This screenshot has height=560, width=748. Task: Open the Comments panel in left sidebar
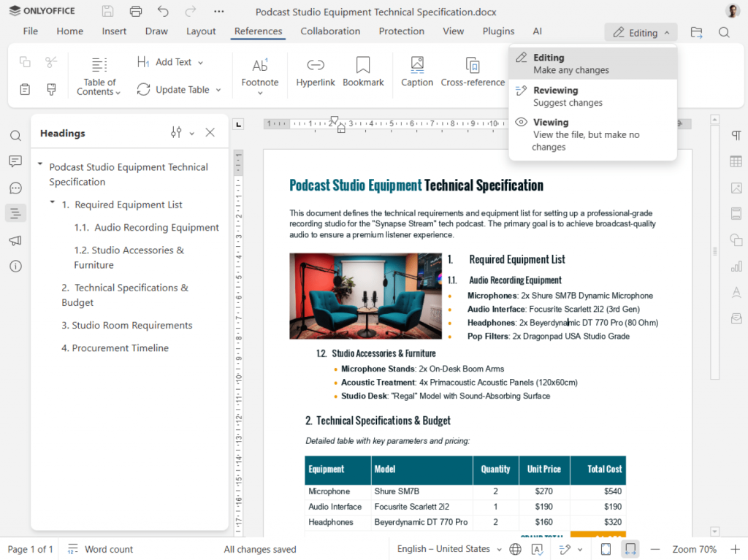15,161
